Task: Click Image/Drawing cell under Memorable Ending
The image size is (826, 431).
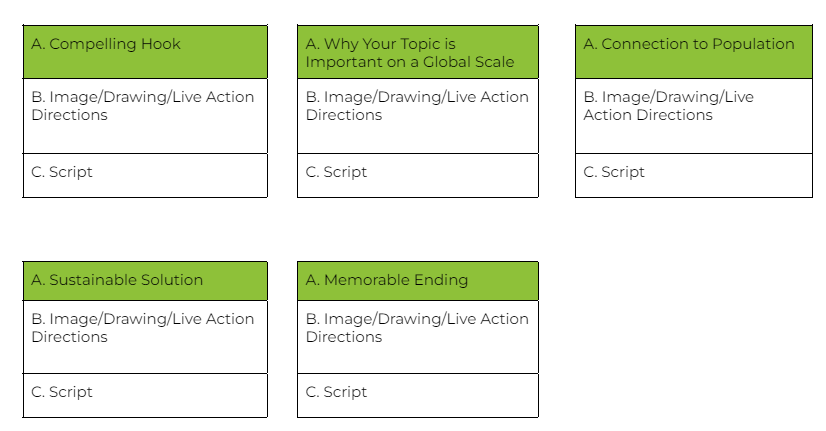Action: (x=418, y=337)
